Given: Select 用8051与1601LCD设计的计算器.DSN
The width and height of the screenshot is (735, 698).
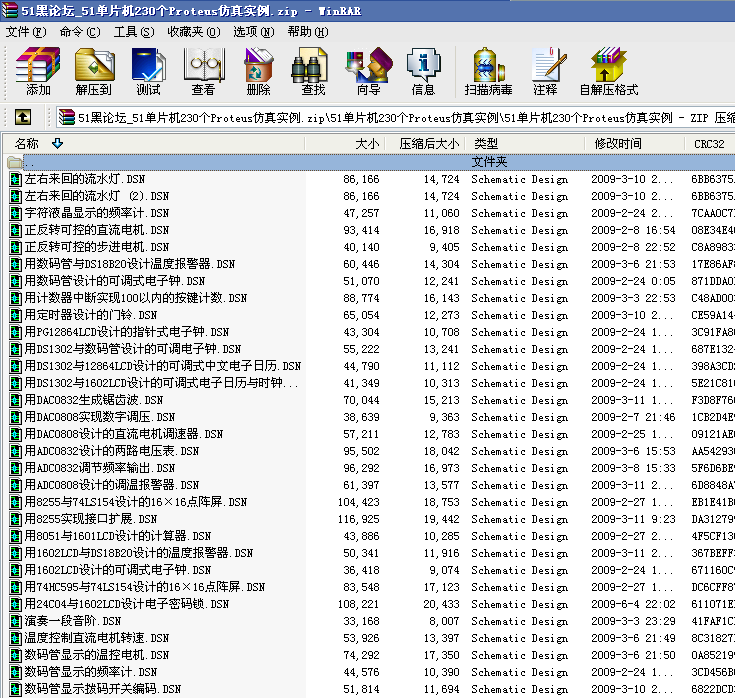Looking at the screenshot, I should click(x=118, y=536).
